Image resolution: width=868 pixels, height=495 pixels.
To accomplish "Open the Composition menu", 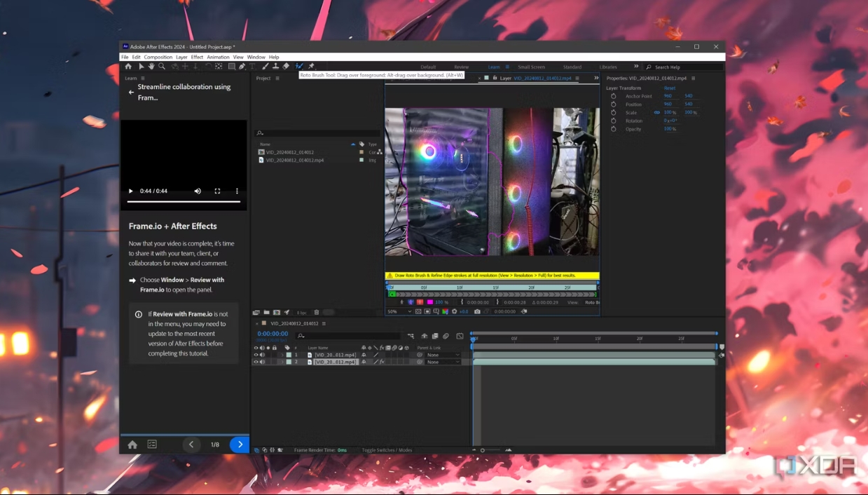I will click(158, 57).
